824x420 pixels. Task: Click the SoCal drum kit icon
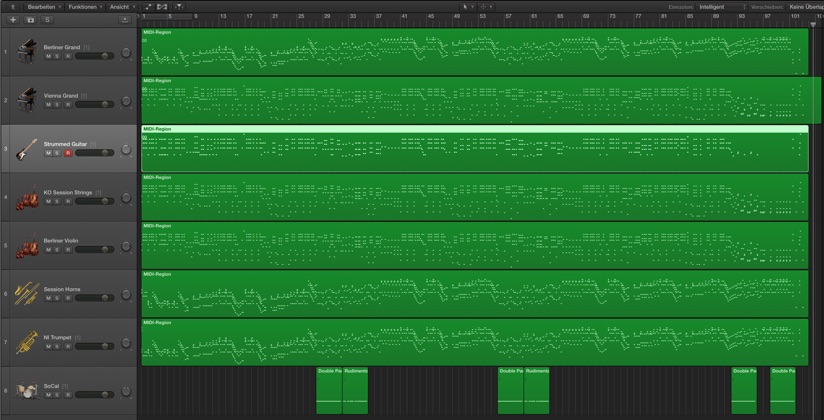tap(26, 390)
